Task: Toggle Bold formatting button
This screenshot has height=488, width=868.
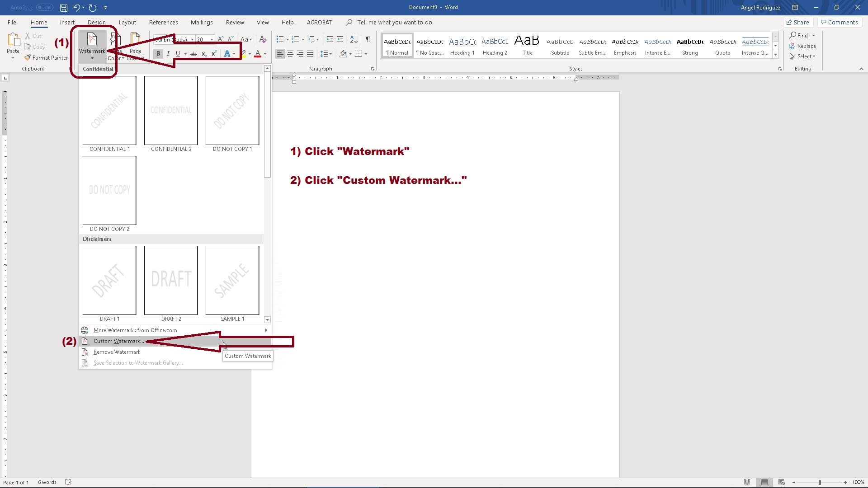Action: coord(158,54)
